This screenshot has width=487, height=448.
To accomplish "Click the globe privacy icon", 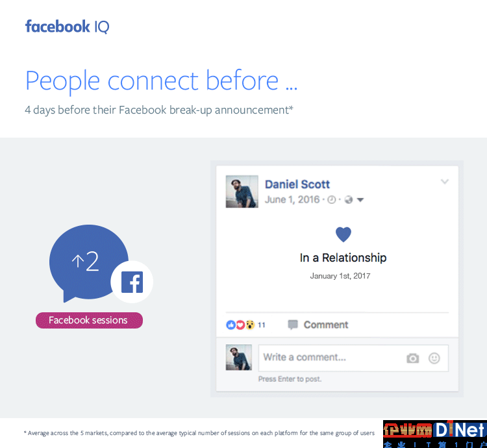I will 349,199.
